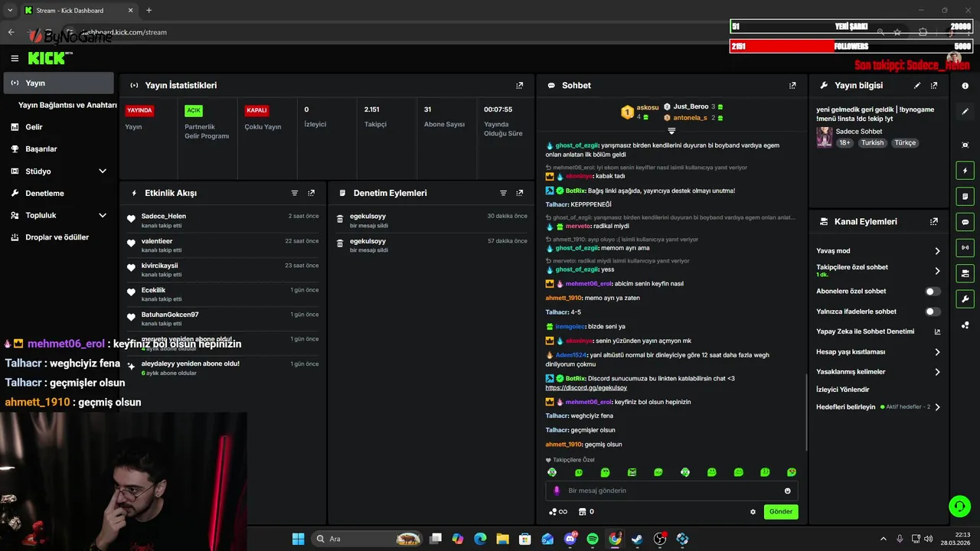Expand the Topluluk menu chevron
This screenshot has height=551, width=980.
103,216
